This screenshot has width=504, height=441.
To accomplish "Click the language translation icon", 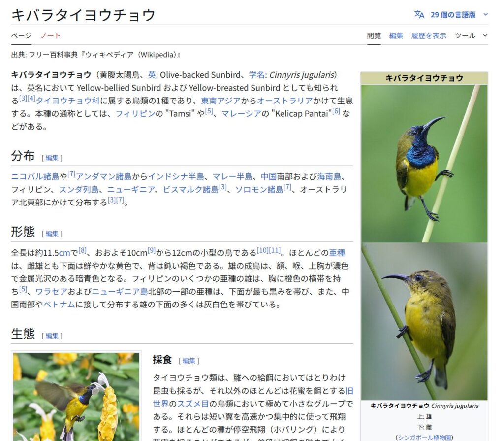I will 419,15.
